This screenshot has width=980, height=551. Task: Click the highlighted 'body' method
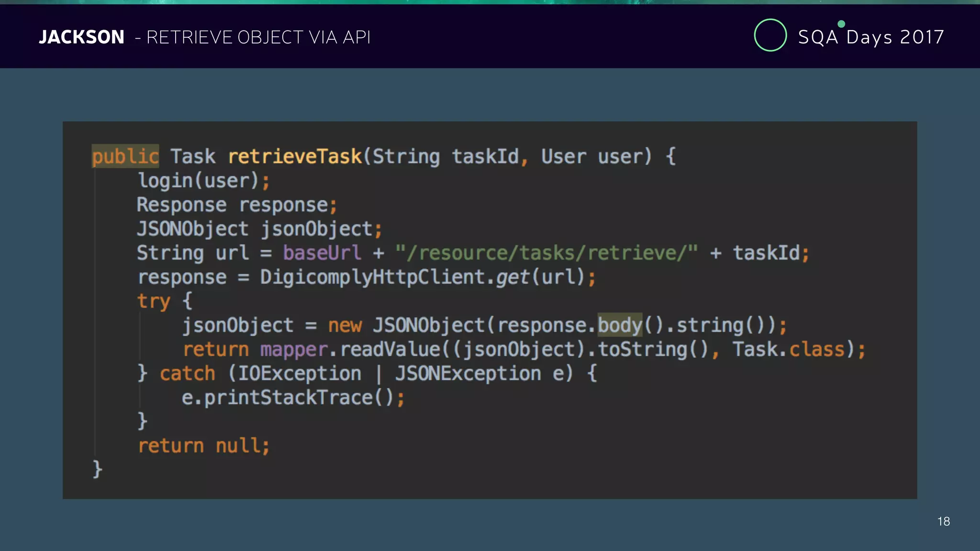coord(620,325)
